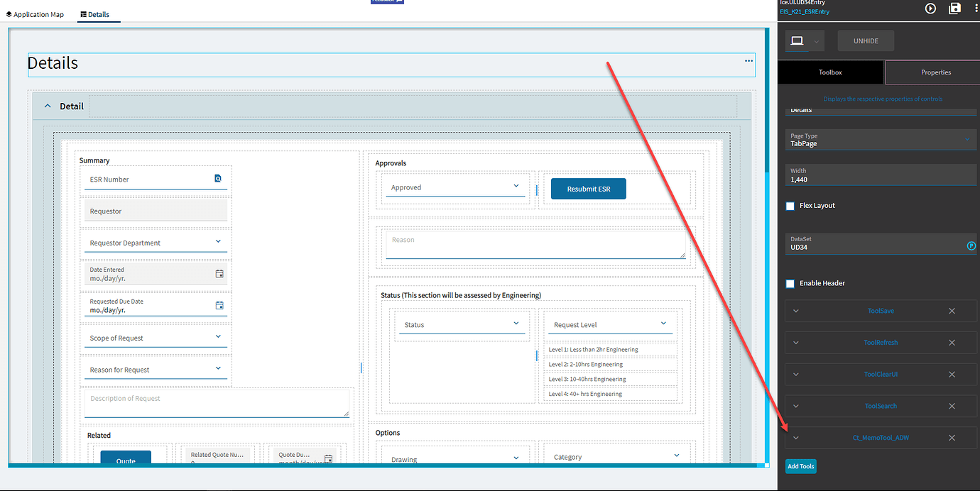Expand the ToolSave tool entry
Image resolution: width=980 pixels, height=491 pixels.
tap(795, 310)
